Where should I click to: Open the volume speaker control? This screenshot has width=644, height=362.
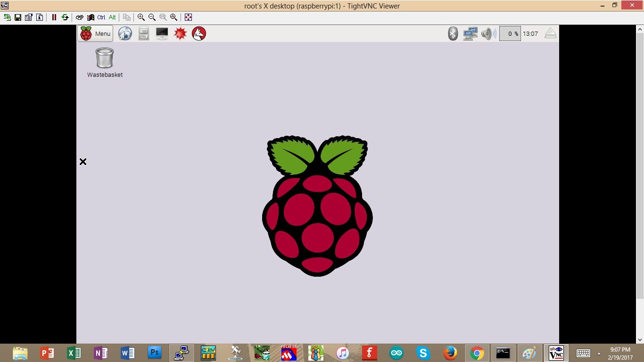coord(488,33)
